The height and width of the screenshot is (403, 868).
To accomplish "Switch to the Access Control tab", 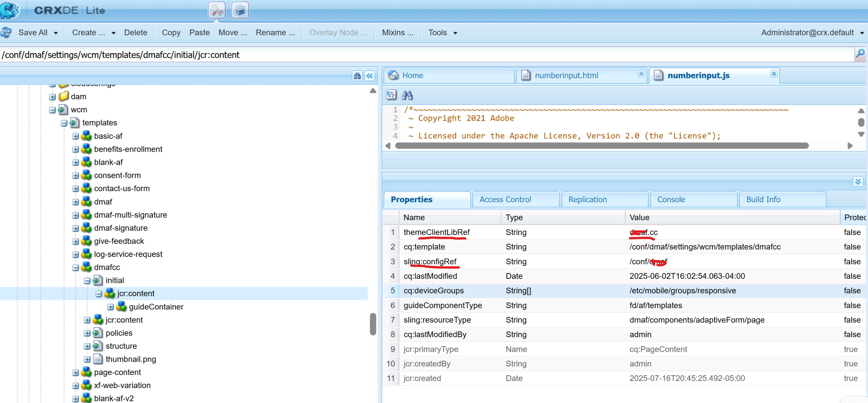I will [x=505, y=200].
